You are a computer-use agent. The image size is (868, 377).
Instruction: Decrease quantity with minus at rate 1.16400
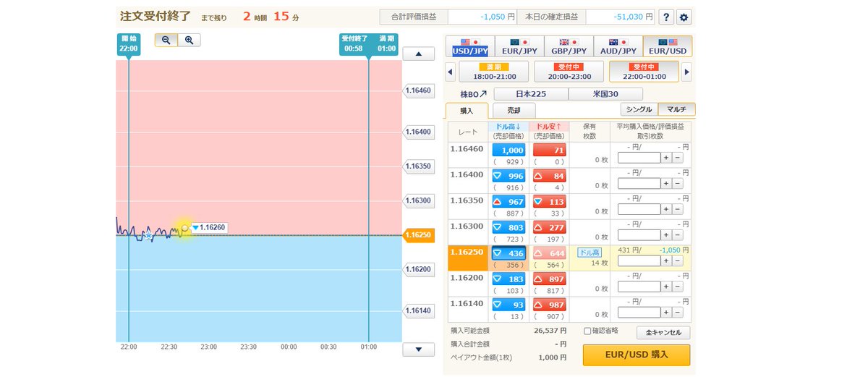(677, 183)
